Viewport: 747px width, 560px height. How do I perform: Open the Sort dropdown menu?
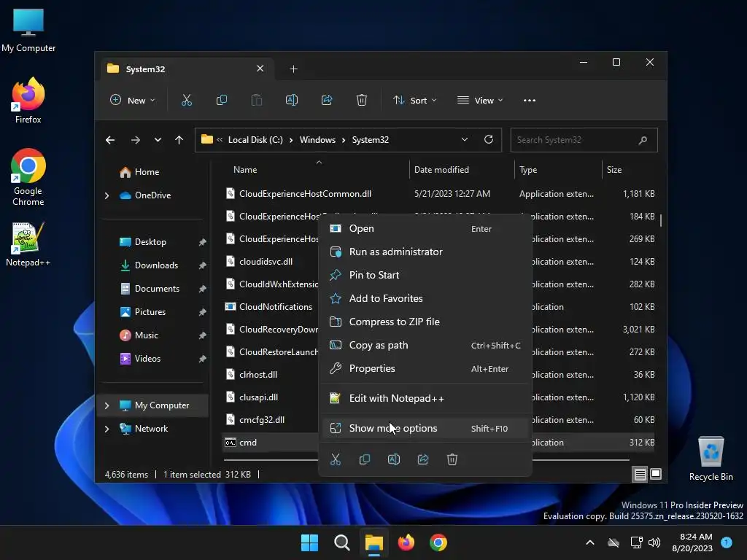414,101
